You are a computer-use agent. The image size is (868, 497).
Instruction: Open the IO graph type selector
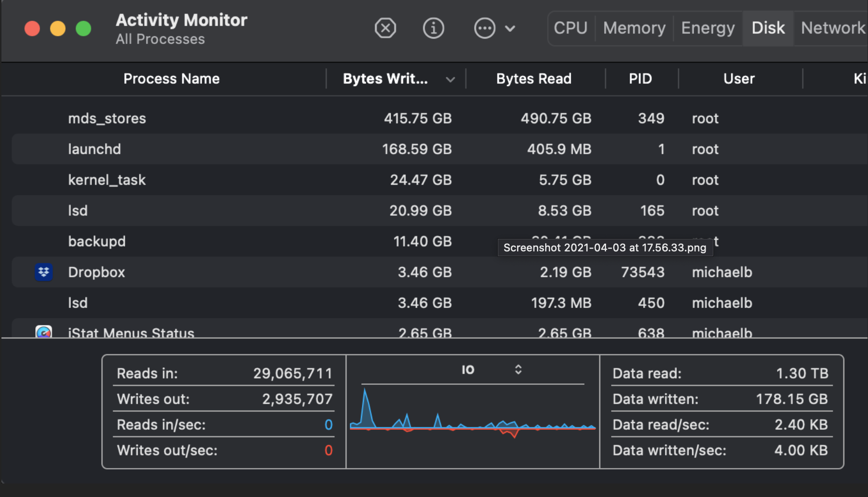pyautogui.click(x=518, y=370)
